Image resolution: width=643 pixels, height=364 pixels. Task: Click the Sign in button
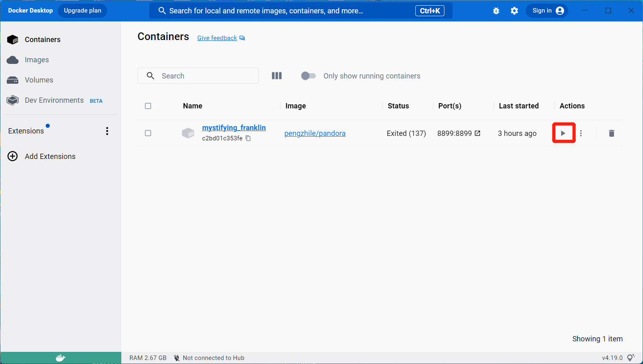click(x=547, y=11)
